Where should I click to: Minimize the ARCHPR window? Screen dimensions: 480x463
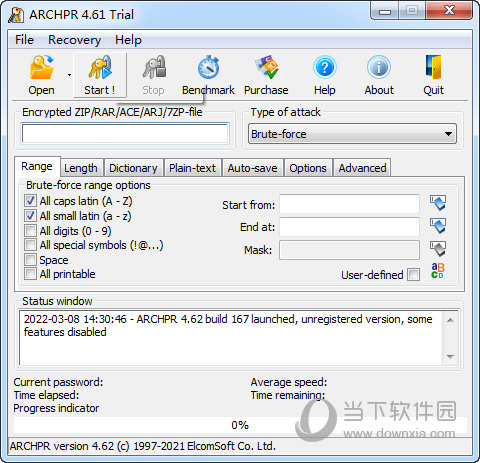(x=385, y=12)
